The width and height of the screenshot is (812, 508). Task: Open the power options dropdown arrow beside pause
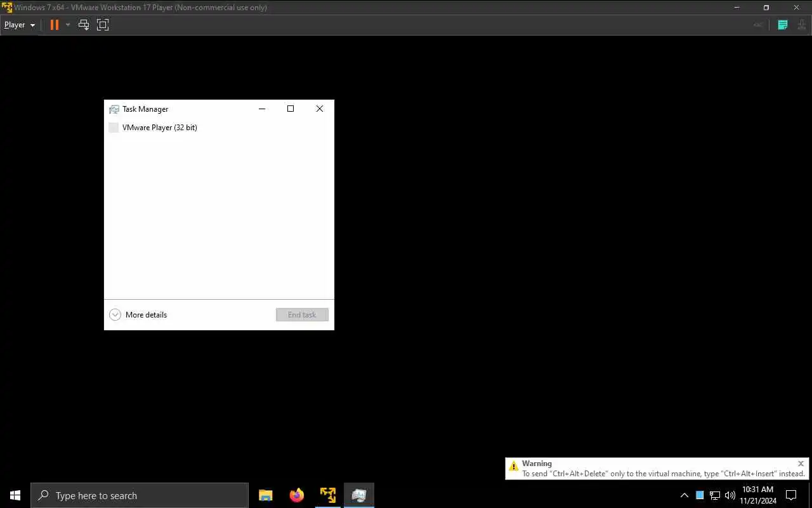(68, 25)
